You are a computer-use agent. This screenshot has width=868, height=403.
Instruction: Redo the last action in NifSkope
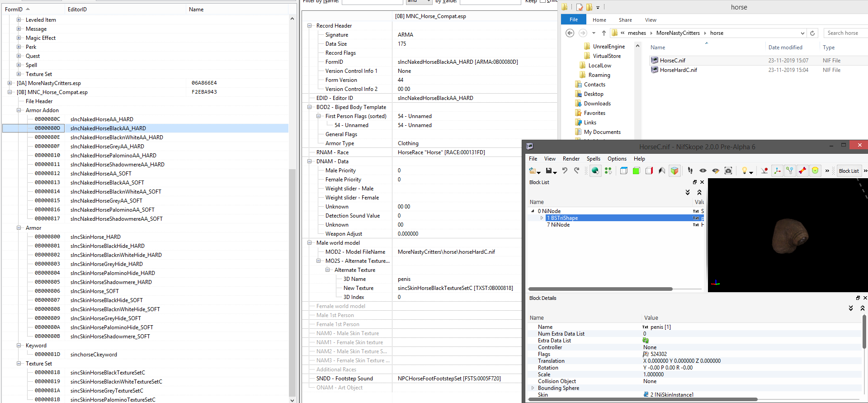click(x=576, y=171)
